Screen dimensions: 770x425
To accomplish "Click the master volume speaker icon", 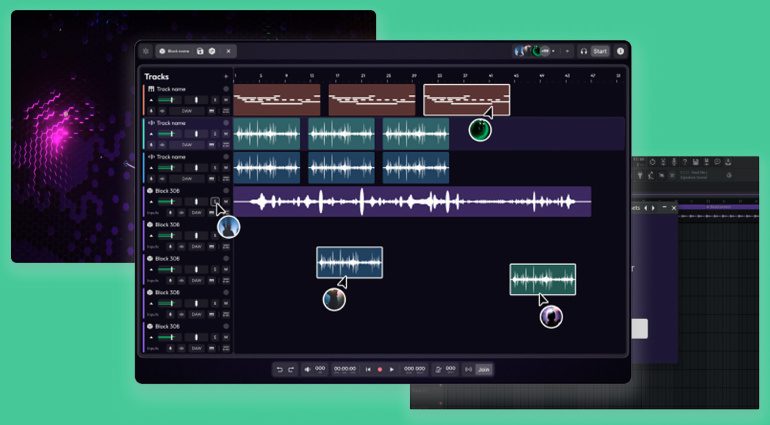I will [x=307, y=369].
